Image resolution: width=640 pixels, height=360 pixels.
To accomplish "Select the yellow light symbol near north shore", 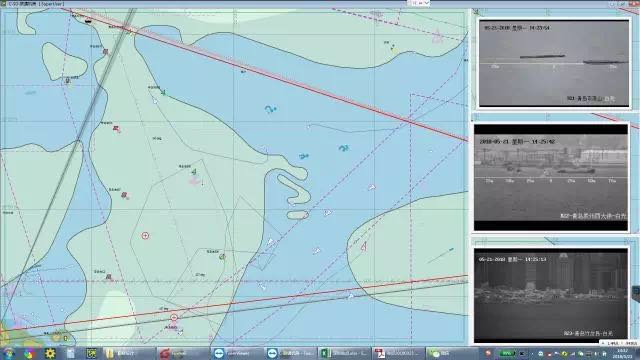I will click(393, 48).
